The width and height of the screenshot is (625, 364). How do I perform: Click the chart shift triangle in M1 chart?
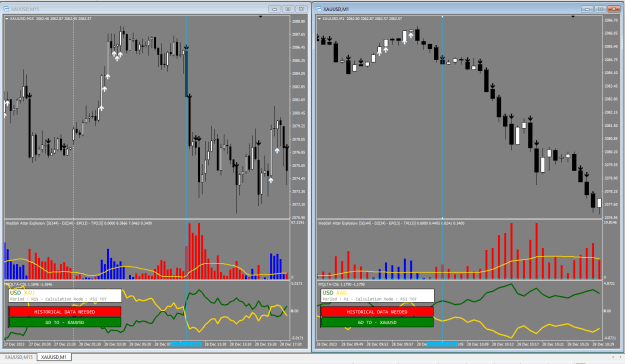[x=573, y=17]
